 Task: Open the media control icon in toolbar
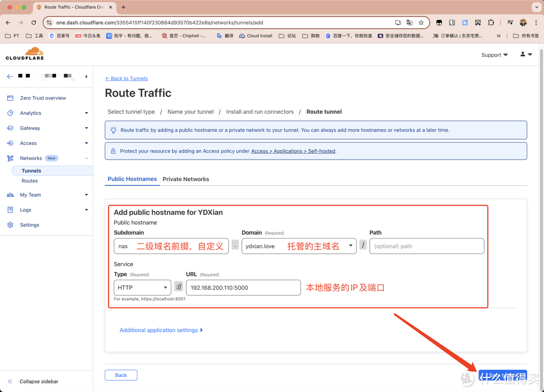coord(510,23)
